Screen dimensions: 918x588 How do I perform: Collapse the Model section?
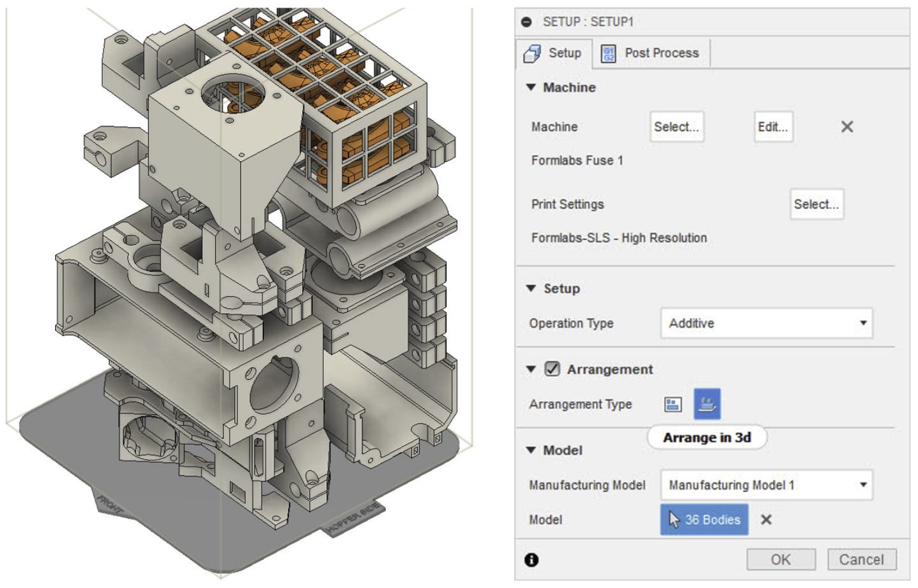(531, 450)
